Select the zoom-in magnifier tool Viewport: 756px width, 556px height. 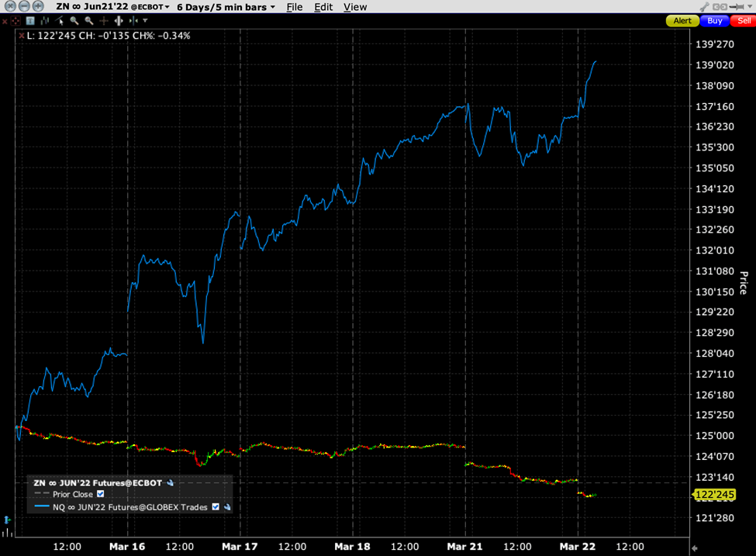pyautogui.click(x=74, y=21)
